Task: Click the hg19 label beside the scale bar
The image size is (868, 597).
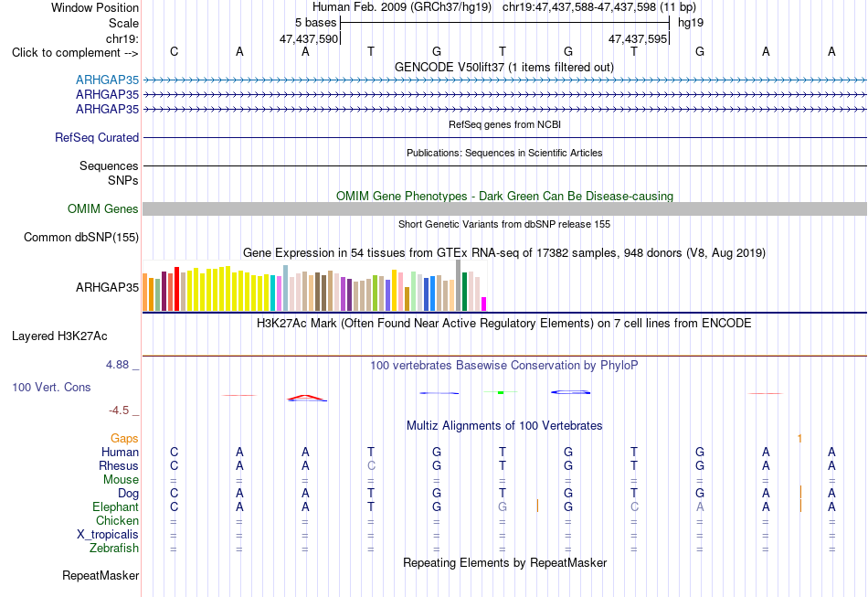Action: 691,23
